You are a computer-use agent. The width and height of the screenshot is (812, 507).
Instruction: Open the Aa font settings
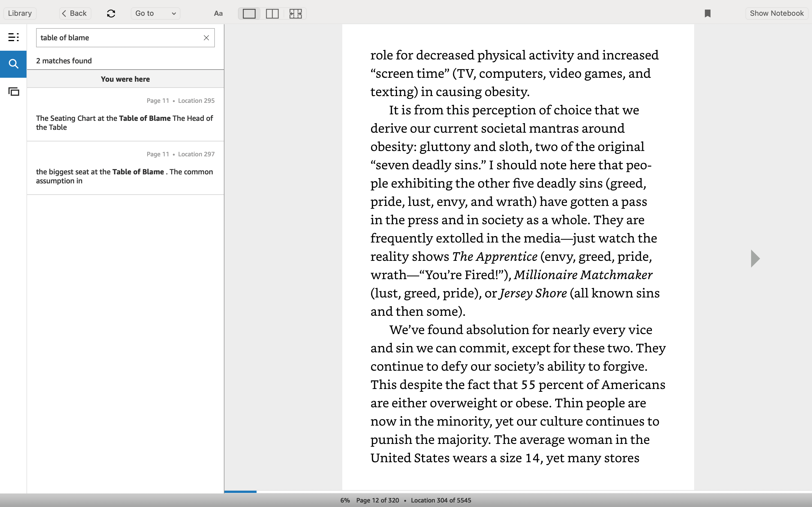pos(218,14)
